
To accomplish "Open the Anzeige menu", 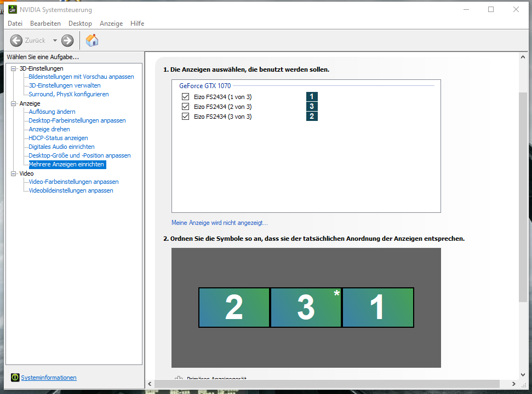I will coord(111,24).
